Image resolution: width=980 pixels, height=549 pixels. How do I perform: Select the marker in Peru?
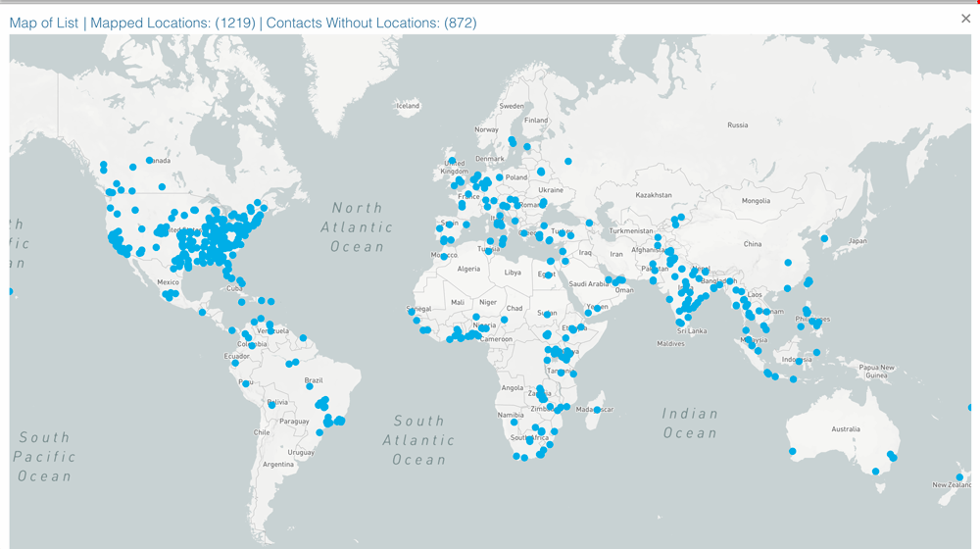(246, 384)
